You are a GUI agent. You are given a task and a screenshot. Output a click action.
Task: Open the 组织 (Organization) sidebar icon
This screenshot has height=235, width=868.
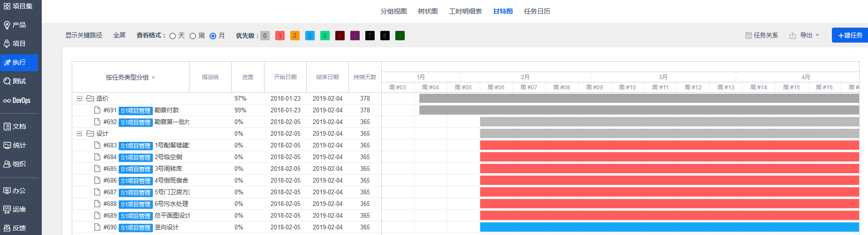click(x=7, y=164)
